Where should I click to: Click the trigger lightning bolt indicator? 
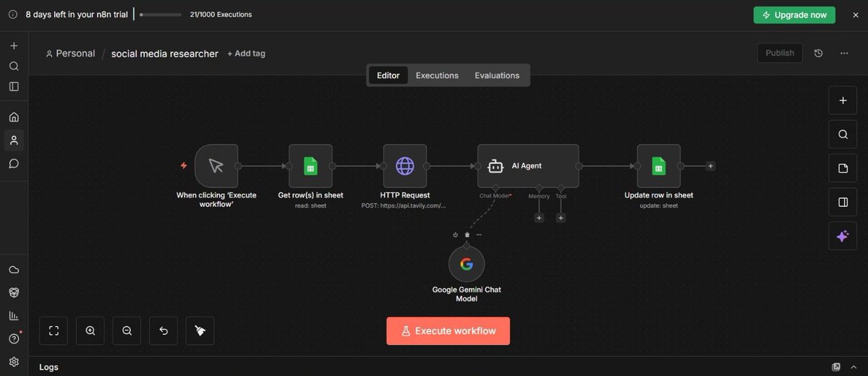(x=184, y=166)
